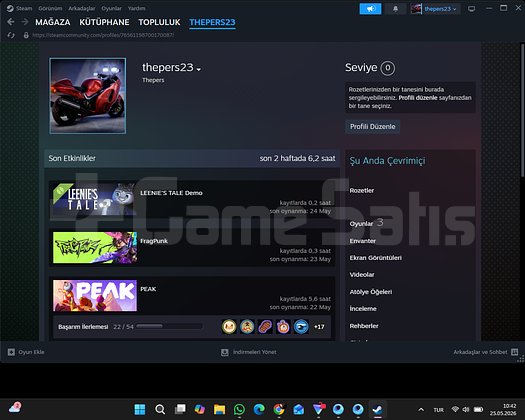Open Ekran Görüntüleri link
525x420 pixels.
click(x=376, y=258)
